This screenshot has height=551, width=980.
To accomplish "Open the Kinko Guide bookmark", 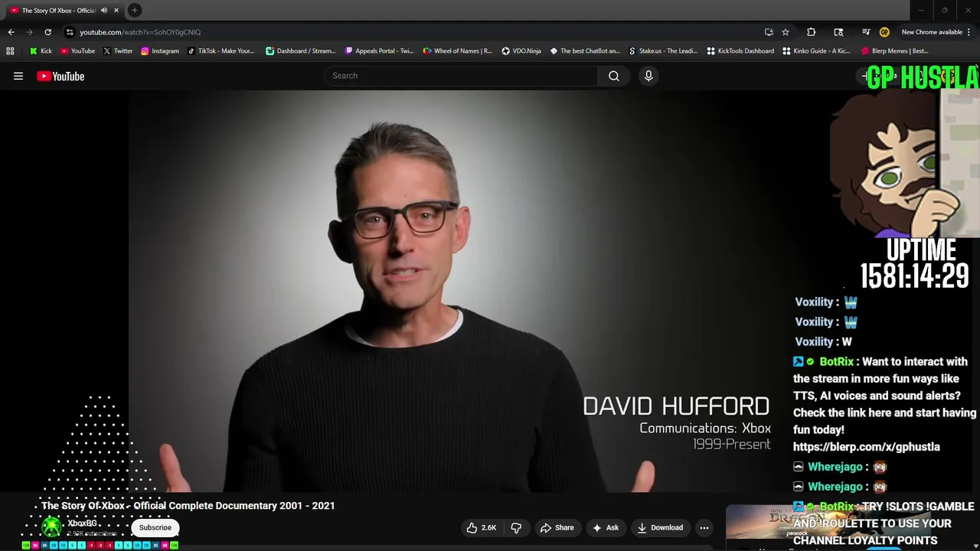I will coord(816,51).
